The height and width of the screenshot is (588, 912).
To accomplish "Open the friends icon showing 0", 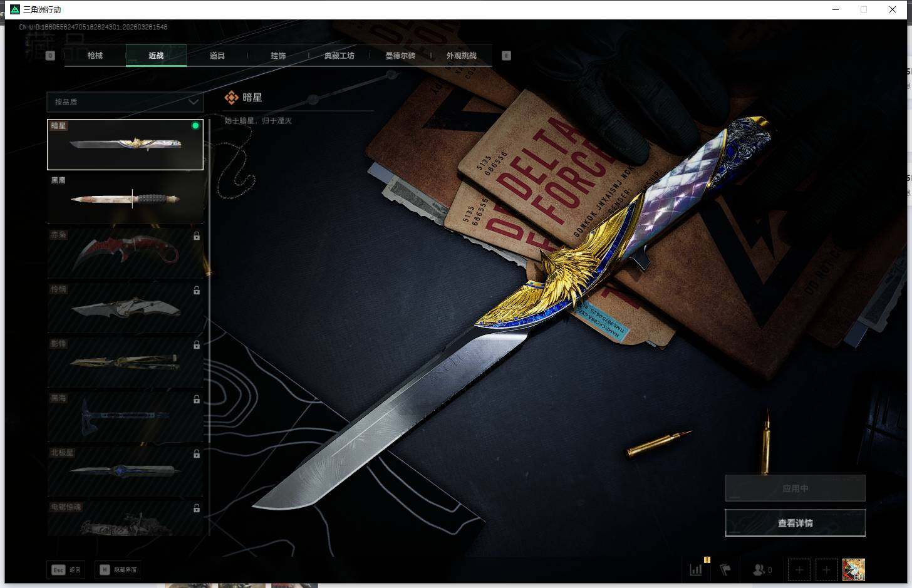I will (x=762, y=570).
